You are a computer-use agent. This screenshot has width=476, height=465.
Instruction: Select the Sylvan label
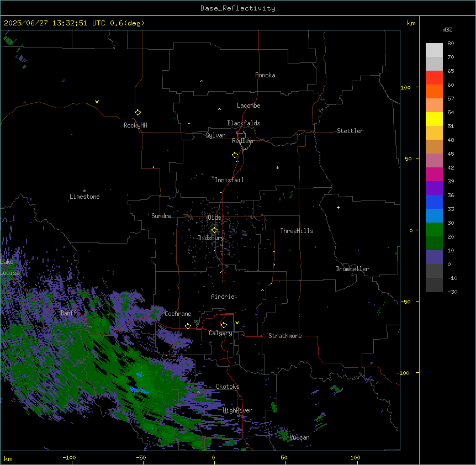pyautogui.click(x=215, y=135)
